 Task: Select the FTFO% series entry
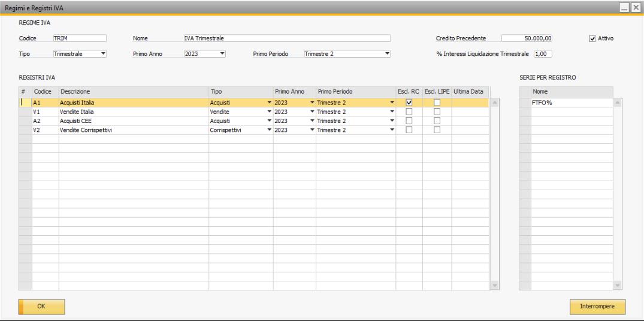[572, 103]
